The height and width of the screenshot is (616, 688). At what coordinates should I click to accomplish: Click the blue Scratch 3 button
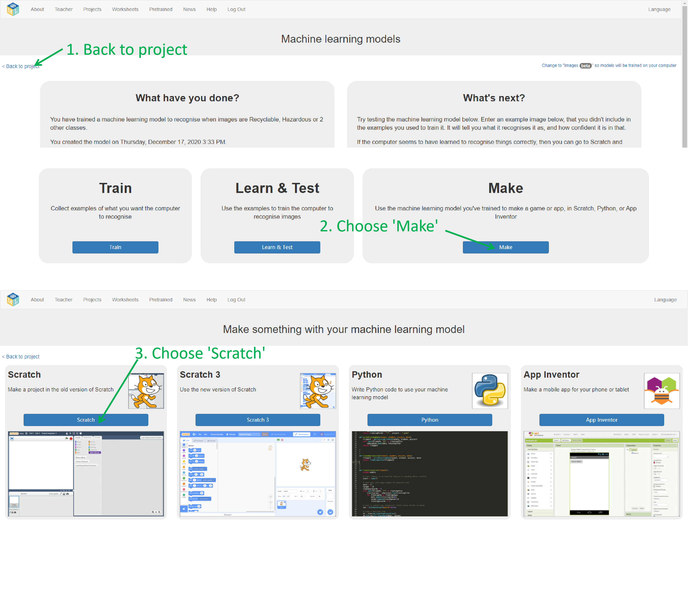(x=258, y=420)
